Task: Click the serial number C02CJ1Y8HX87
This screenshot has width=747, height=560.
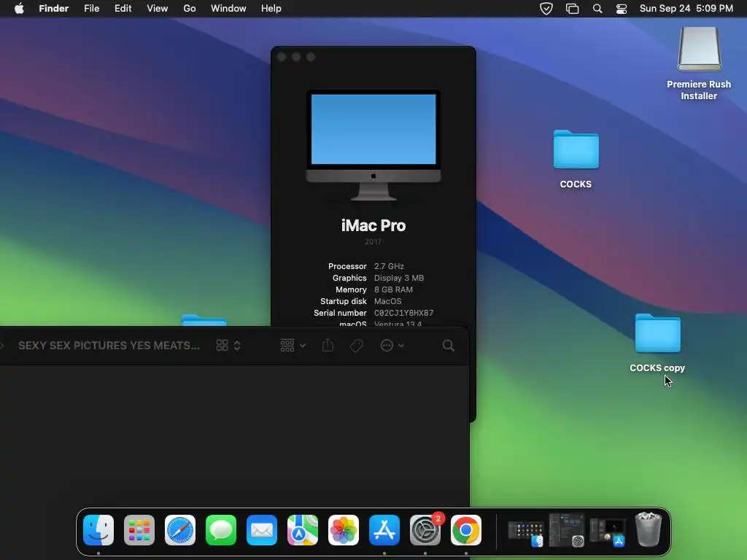Action: click(x=403, y=313)
